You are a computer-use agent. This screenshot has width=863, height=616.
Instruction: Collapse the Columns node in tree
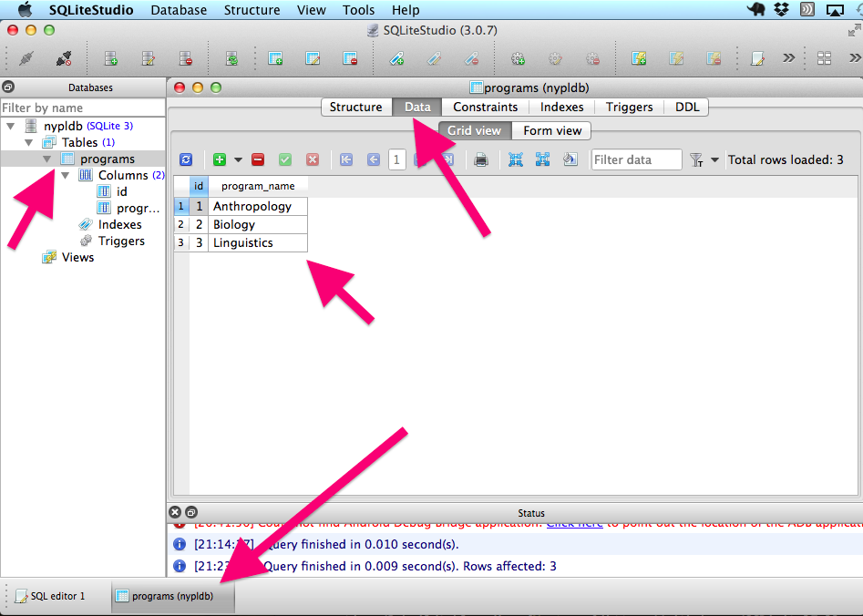pos(65,175)
